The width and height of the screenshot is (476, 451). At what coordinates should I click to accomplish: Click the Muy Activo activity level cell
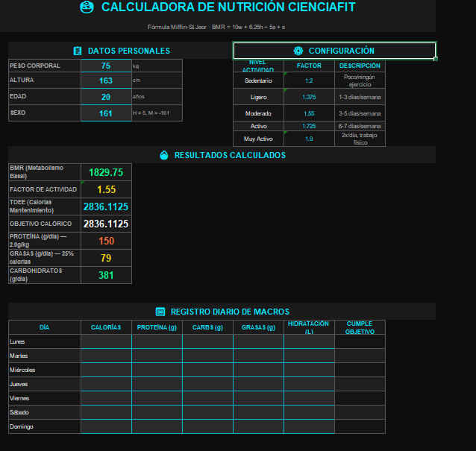258,139
